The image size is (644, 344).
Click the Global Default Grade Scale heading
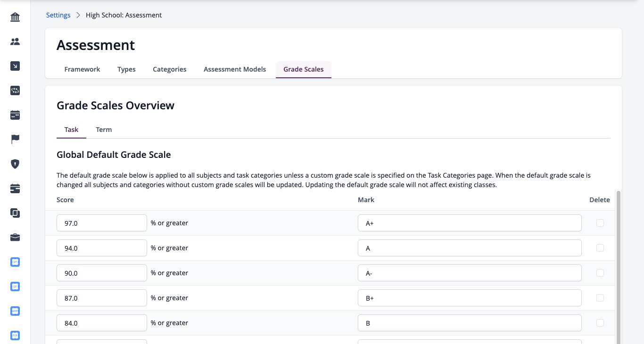(x=114, y=155)
